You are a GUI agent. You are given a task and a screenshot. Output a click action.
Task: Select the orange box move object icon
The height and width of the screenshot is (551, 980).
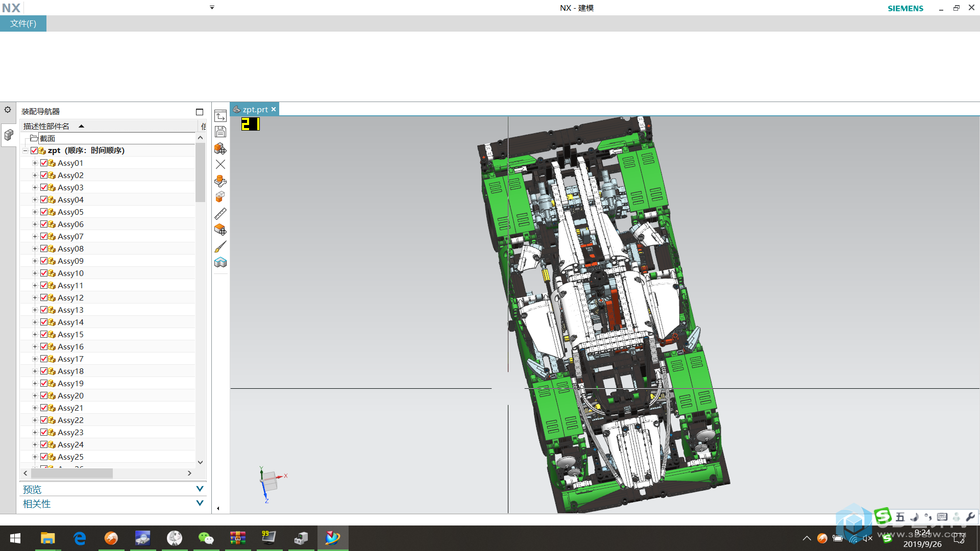[220, 230]
